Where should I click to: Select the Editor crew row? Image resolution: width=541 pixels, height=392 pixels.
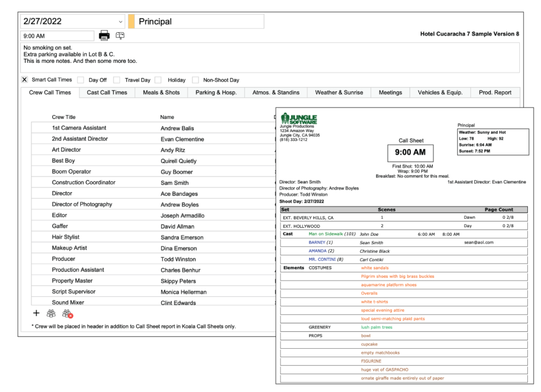coord(154,216)
